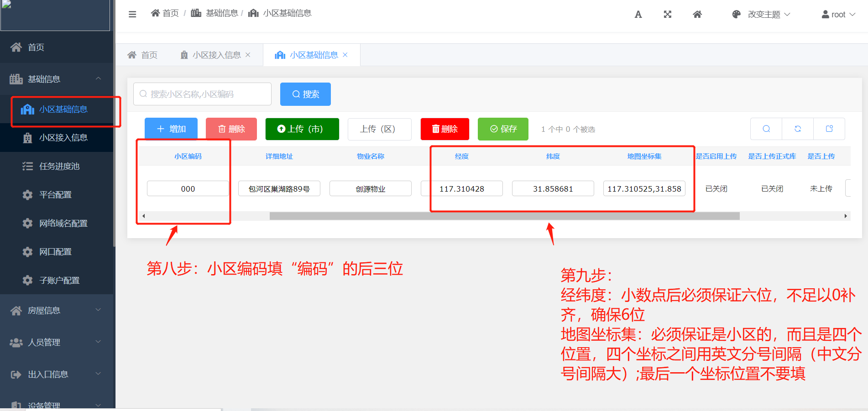The image size is (868, 411).
Task: Click the table refresh icon
Action: [798, 129]
